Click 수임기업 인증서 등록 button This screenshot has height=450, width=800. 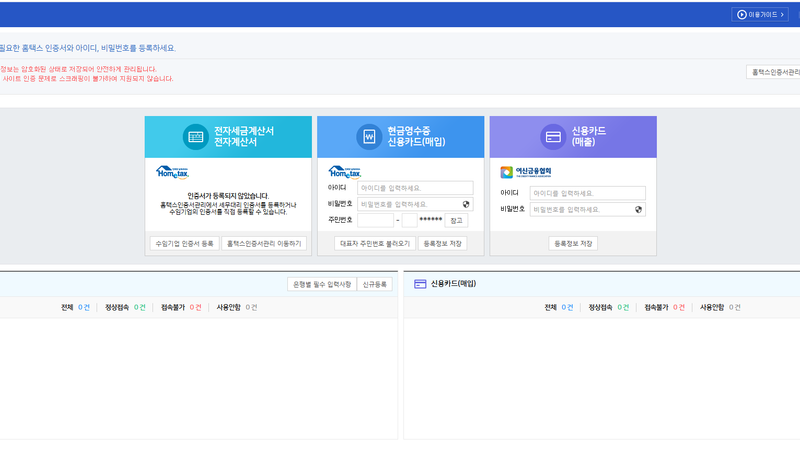point(184,243)
